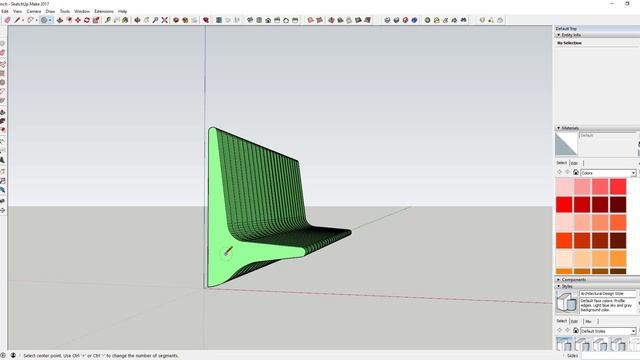Click the Zoom Extents tool
The image size is (640, 360).
(x=164, y=20)
